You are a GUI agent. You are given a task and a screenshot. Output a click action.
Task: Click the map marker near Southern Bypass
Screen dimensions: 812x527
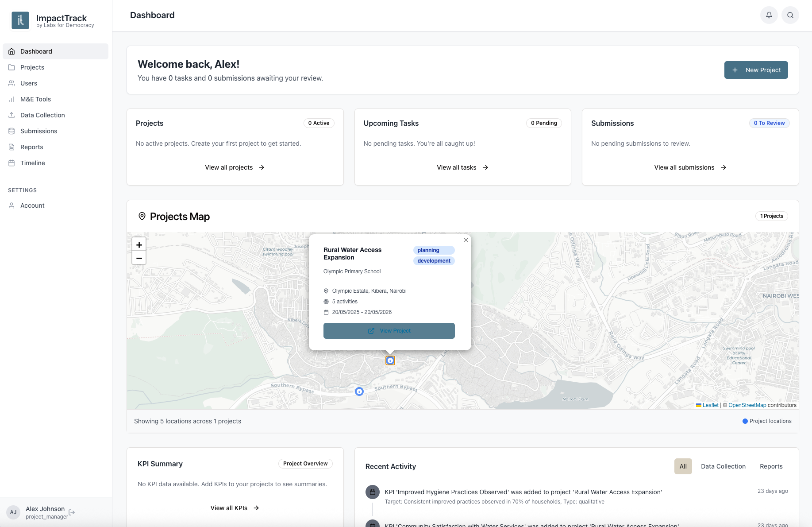[359, 391]
